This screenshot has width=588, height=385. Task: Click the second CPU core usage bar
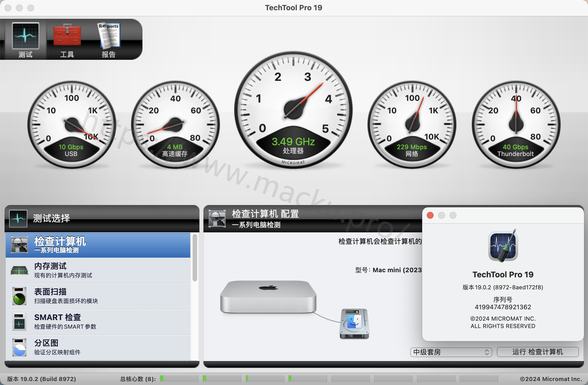point(222,379)
